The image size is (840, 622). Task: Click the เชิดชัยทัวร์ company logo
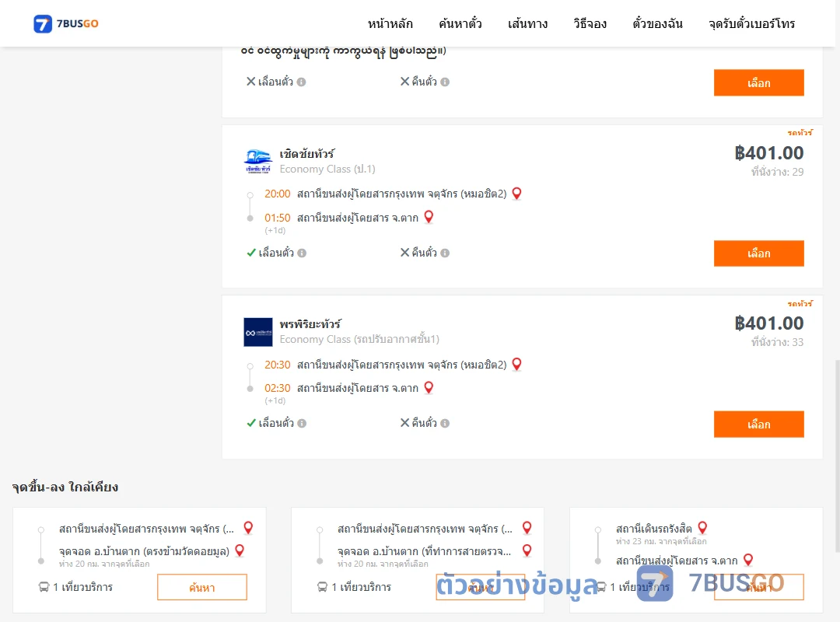(258, 161)
